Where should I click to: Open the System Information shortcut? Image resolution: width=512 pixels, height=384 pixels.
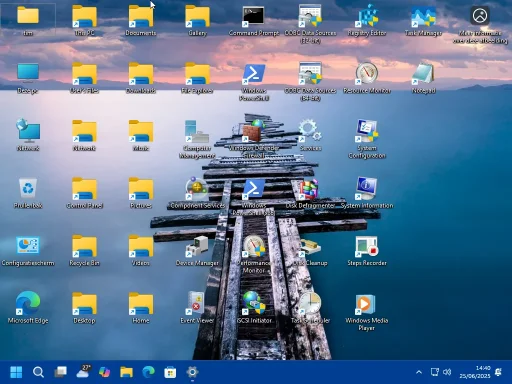click(367, 193)
